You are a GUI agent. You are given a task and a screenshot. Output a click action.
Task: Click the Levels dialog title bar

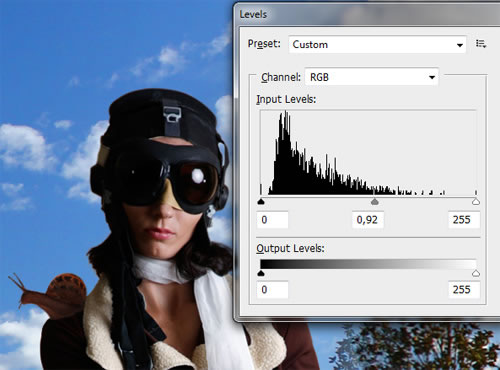[367, 14]
